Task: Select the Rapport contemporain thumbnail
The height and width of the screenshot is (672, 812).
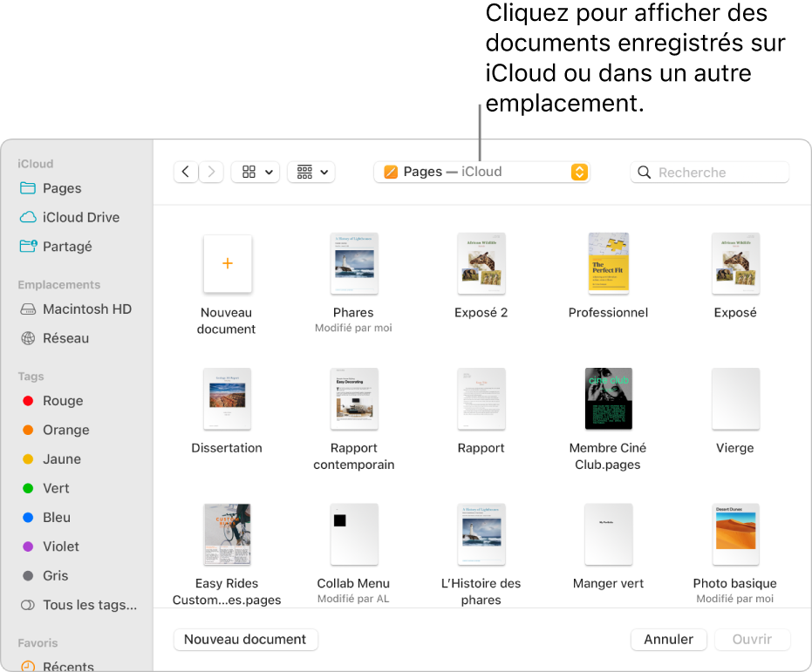Action: tap(354, 399)
